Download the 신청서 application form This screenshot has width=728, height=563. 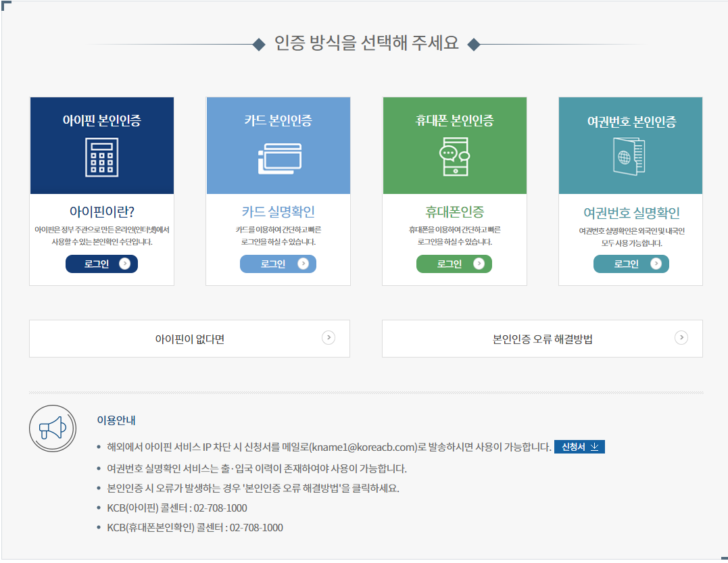coord(579,447)
